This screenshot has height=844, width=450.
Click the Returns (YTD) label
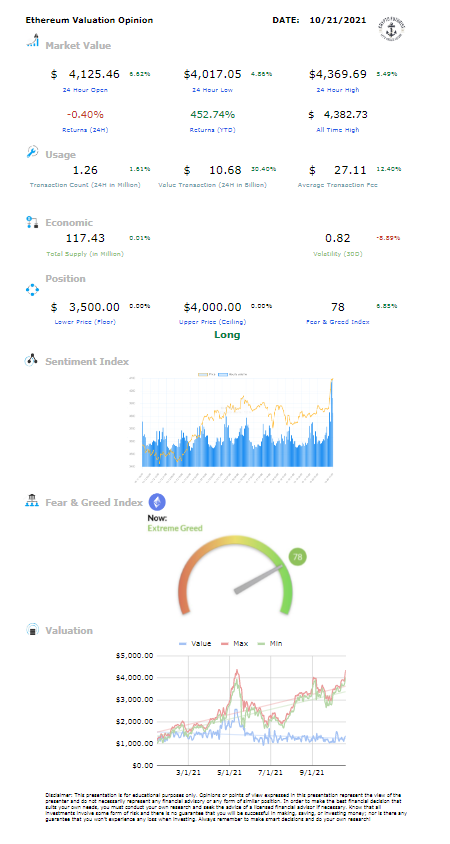click(x=212, y=130)
